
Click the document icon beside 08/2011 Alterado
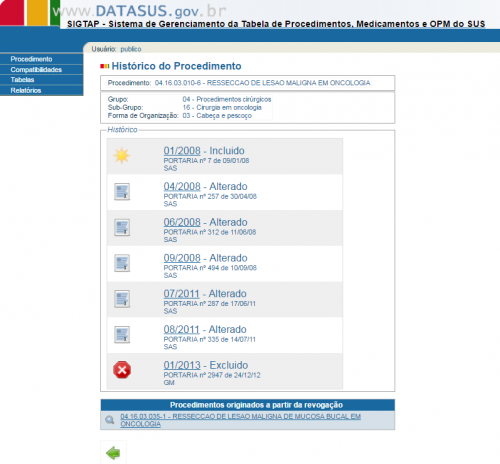122,334
